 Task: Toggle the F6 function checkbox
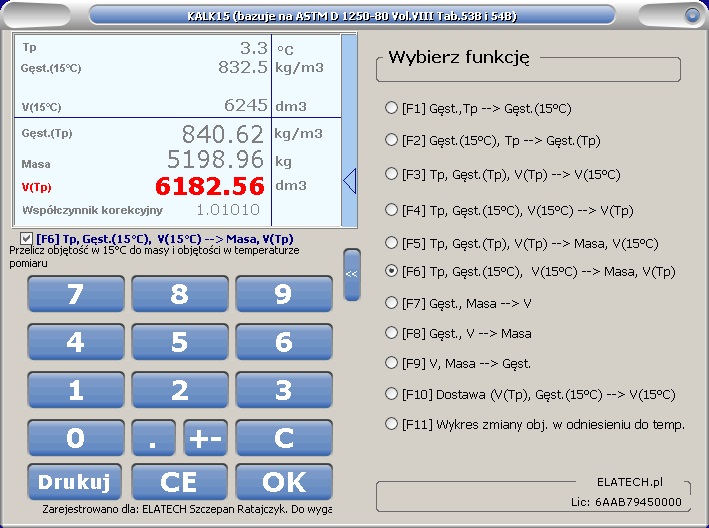point(26,239)
